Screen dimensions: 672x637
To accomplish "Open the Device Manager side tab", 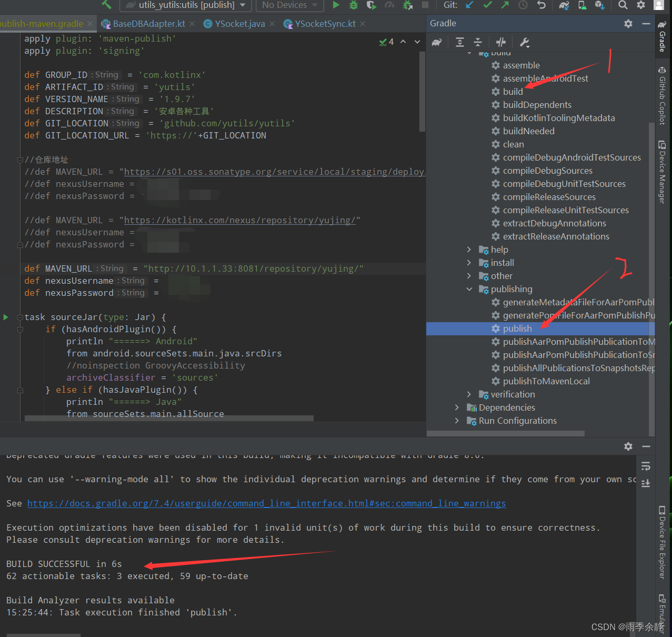I will tap(662, 172).
